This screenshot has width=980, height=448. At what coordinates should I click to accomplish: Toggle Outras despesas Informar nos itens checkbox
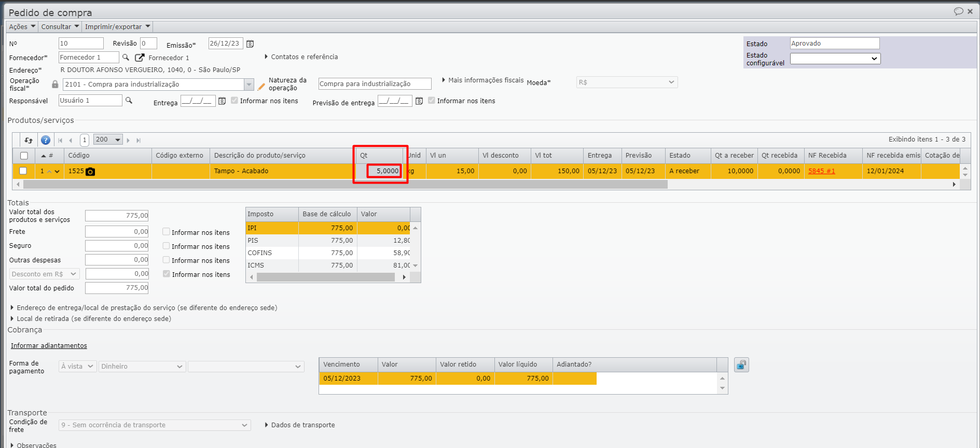166,260
